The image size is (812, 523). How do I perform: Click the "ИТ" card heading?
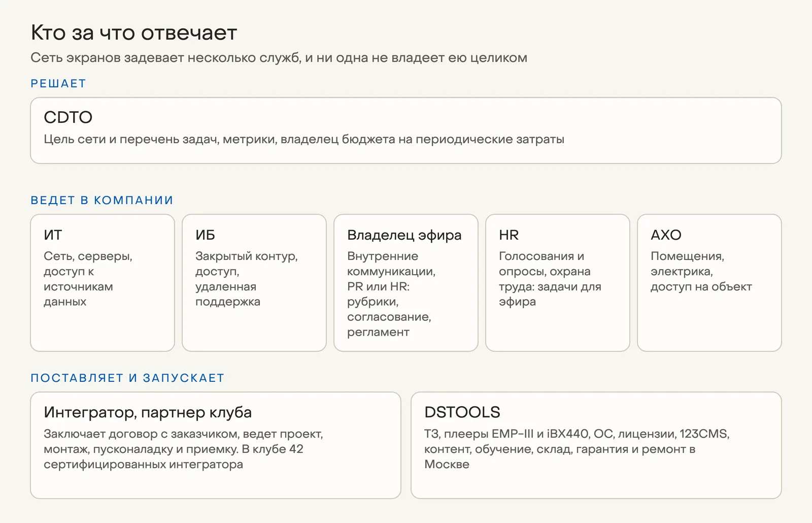click(53, 235)
